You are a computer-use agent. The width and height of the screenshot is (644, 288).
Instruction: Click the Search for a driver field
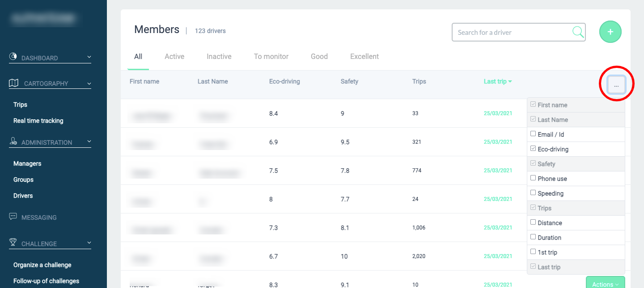click(512, 33)
